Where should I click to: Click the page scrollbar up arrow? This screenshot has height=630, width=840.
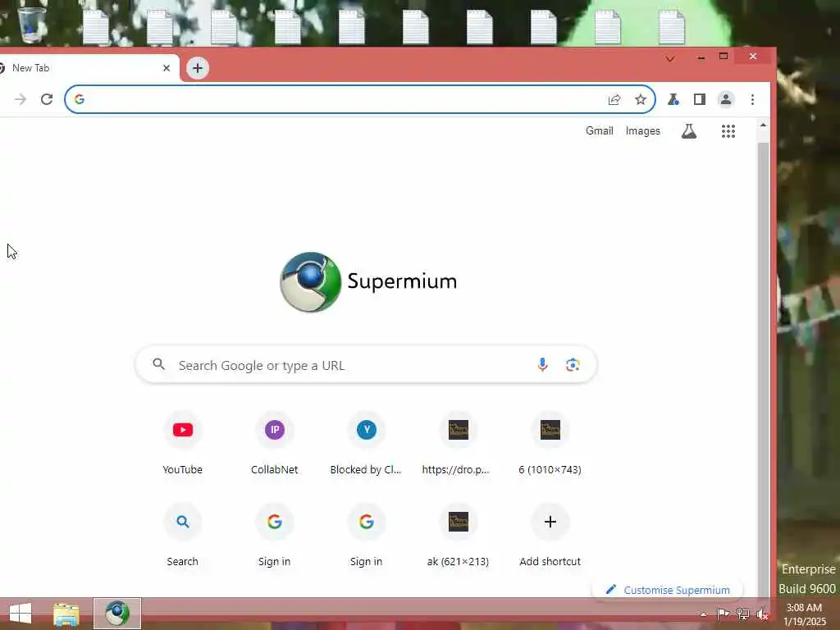point(763,125)
